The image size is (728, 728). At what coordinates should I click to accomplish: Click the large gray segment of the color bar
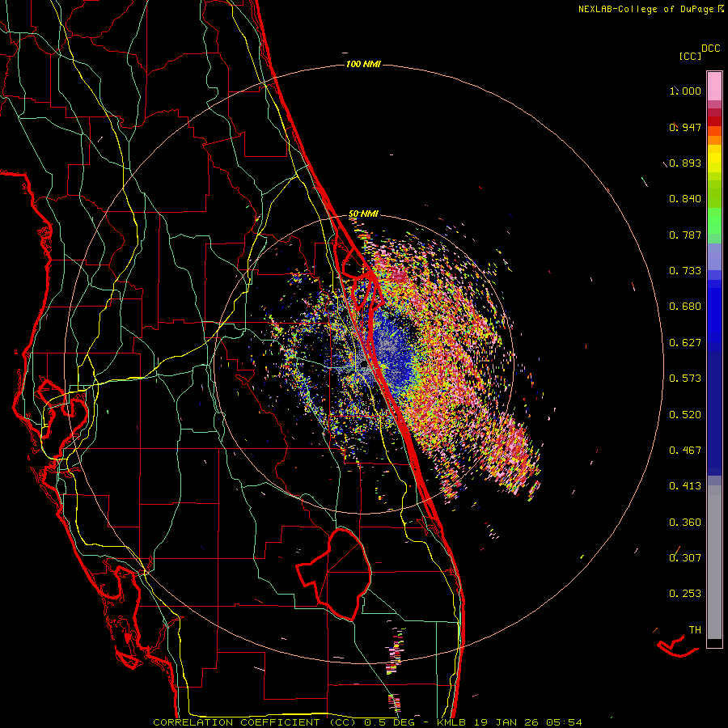[714, 562]
